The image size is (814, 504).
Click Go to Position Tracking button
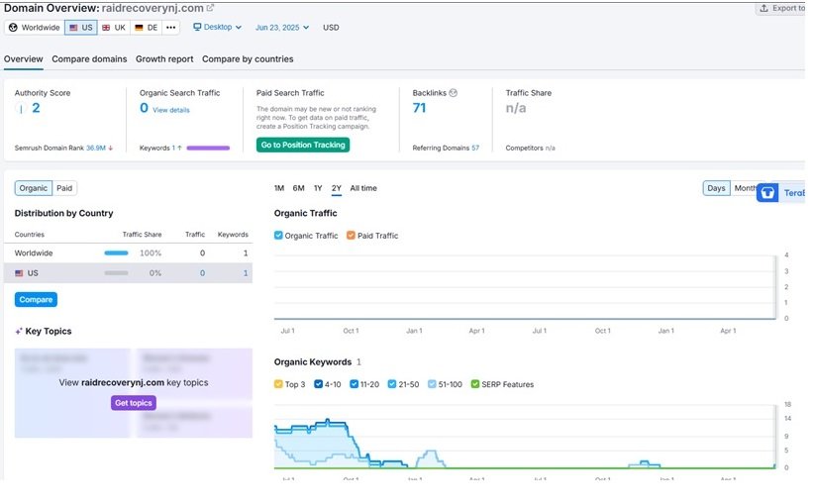(x=303, y=145)
